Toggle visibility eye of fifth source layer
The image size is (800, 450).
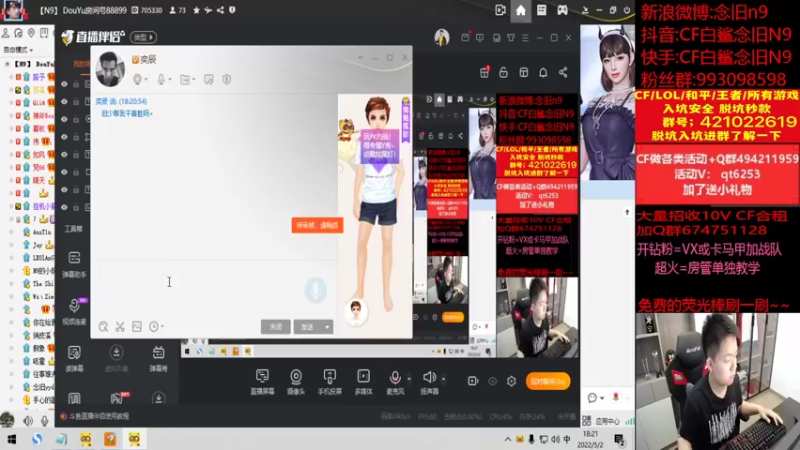click(64, 154)
